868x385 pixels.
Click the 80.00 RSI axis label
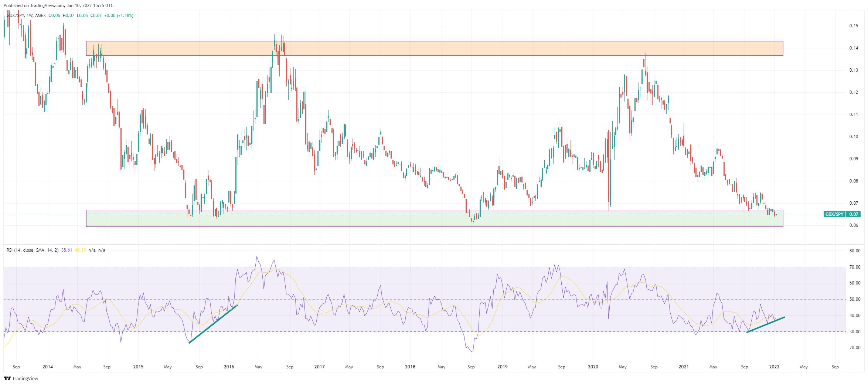(855, 251)
